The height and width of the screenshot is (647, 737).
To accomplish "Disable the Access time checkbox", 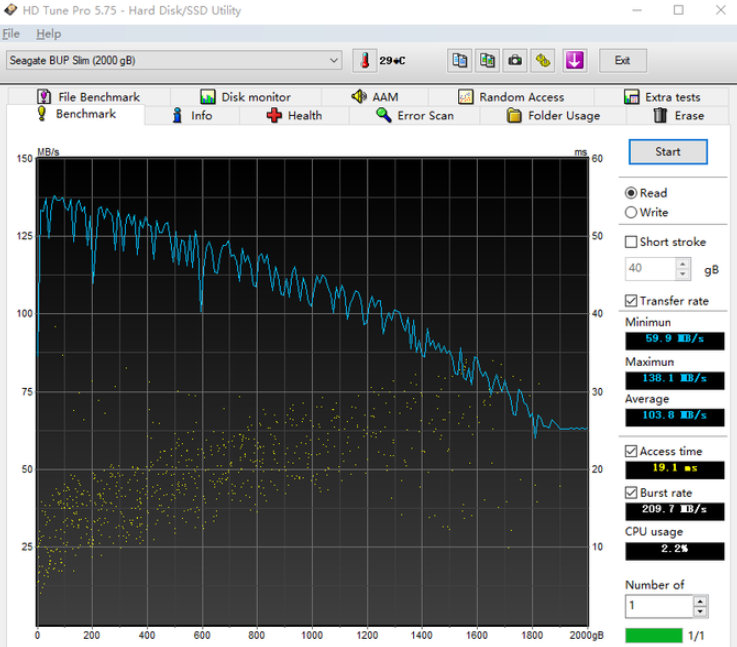I will click(x=631, y=451).
